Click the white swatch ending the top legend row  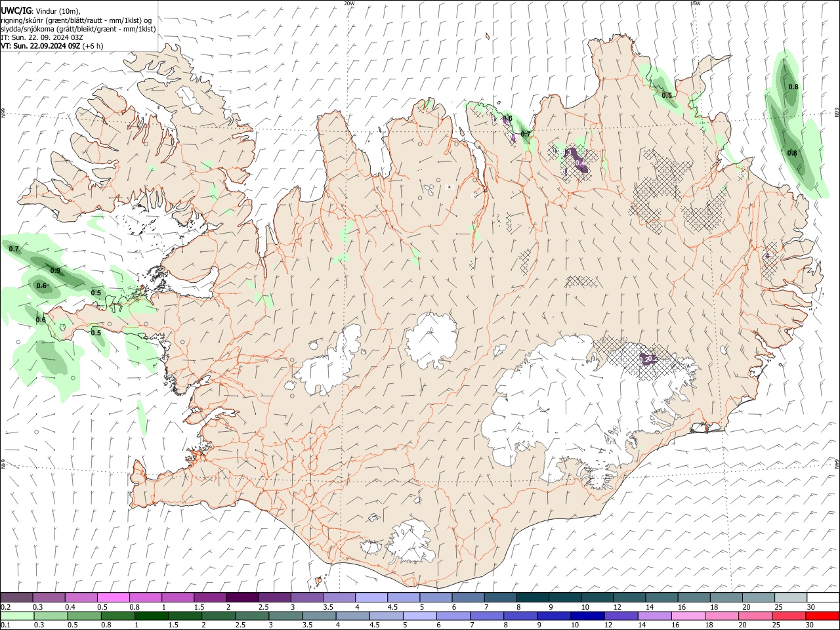pos(822,598)
